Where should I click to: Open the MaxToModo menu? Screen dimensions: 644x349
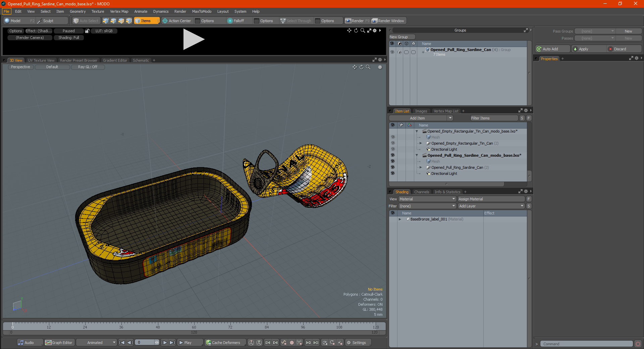202,11
